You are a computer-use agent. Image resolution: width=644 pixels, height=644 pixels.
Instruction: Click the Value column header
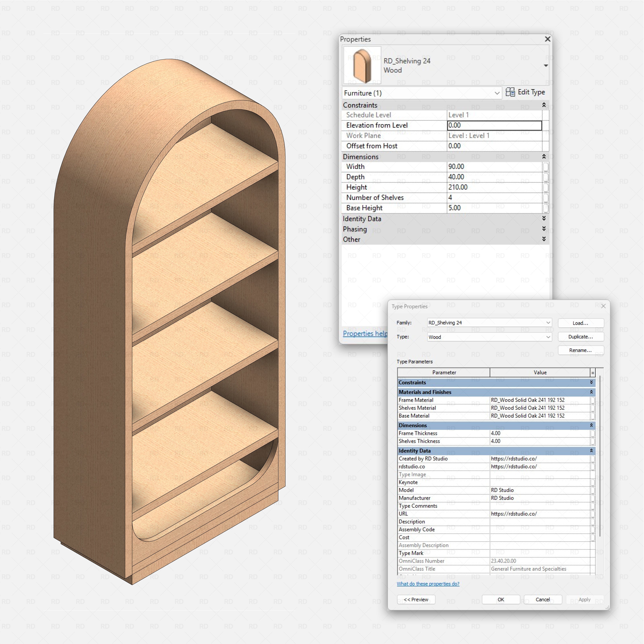(x=540, y=373)
